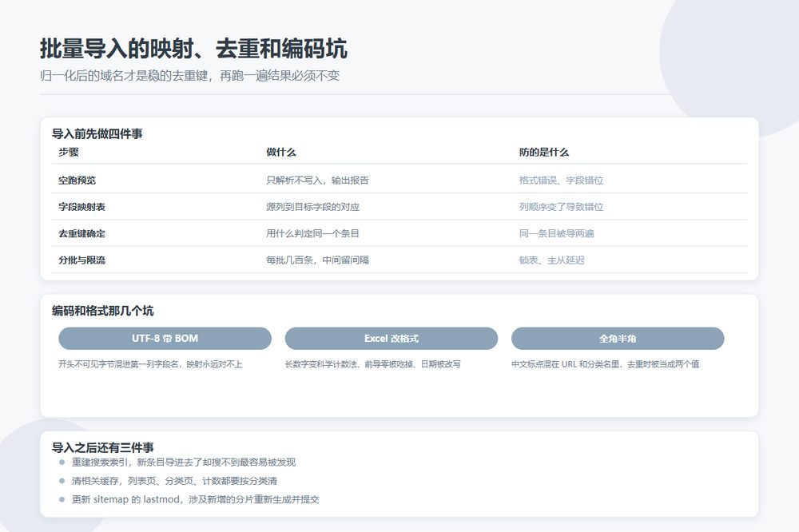799x532 pixels.
Task: Click the cell 用什么判定同一个条目
Action: (x=313, y=233)
